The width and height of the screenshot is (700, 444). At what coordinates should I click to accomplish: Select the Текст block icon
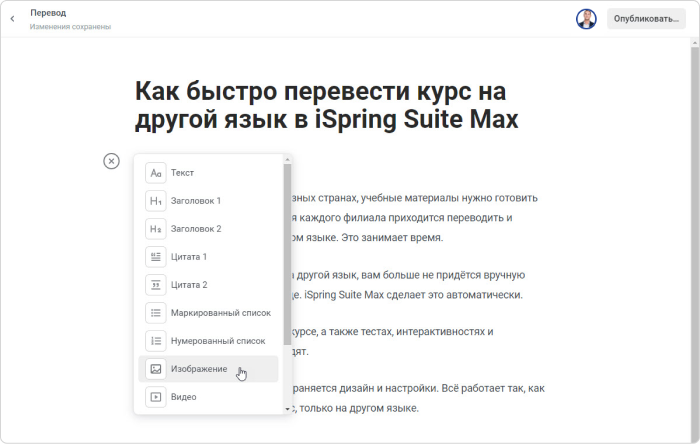tap(155, 173)
